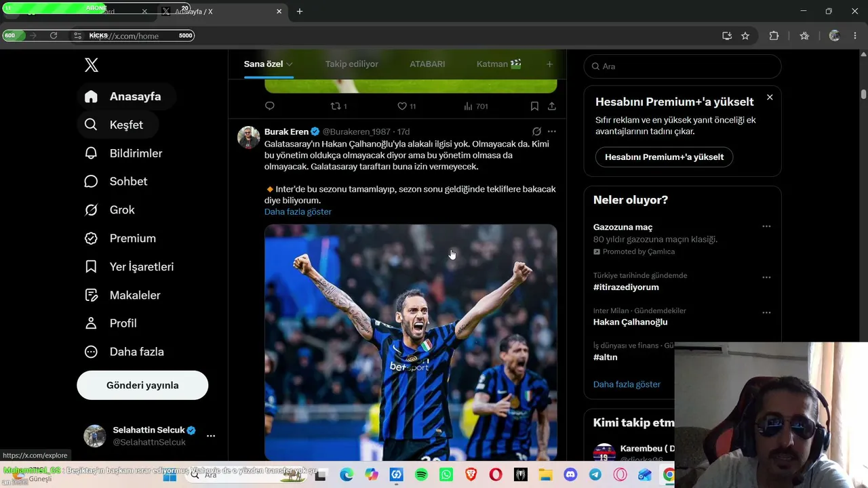
Task: Like the post with 11 likes
Action: (406, 106)
